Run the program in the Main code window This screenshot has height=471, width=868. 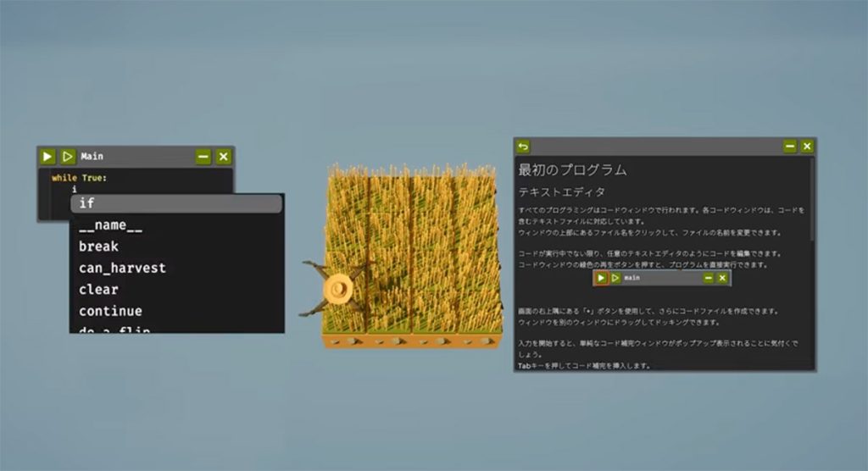[48, 157]
